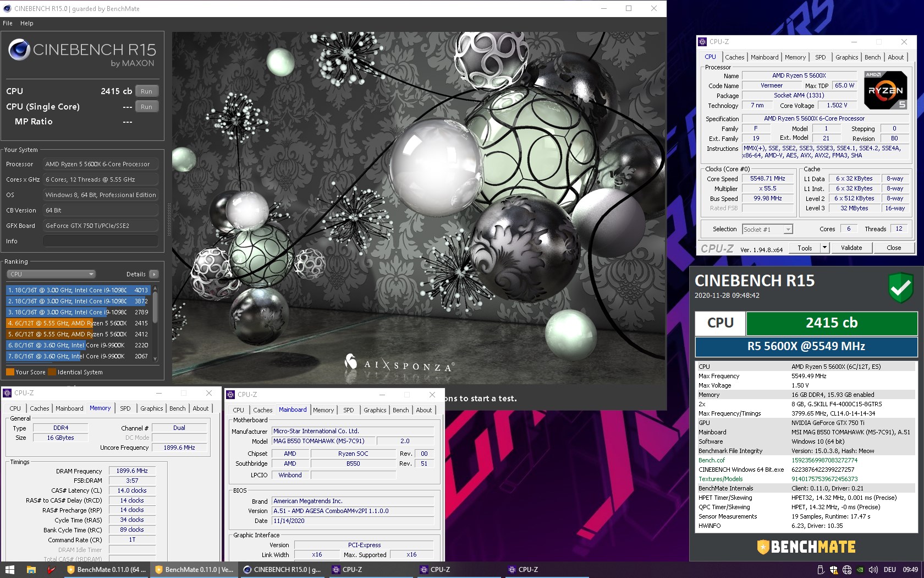Open the safely remove USB tray icon

tap(821, 570)
